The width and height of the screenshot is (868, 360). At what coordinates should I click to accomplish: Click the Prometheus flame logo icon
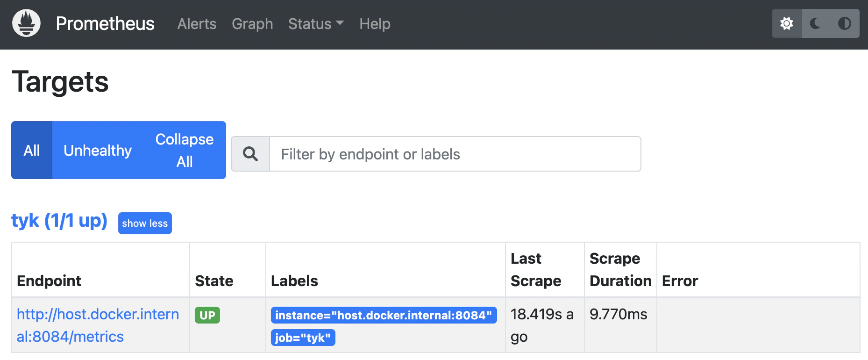click(26, 23)
